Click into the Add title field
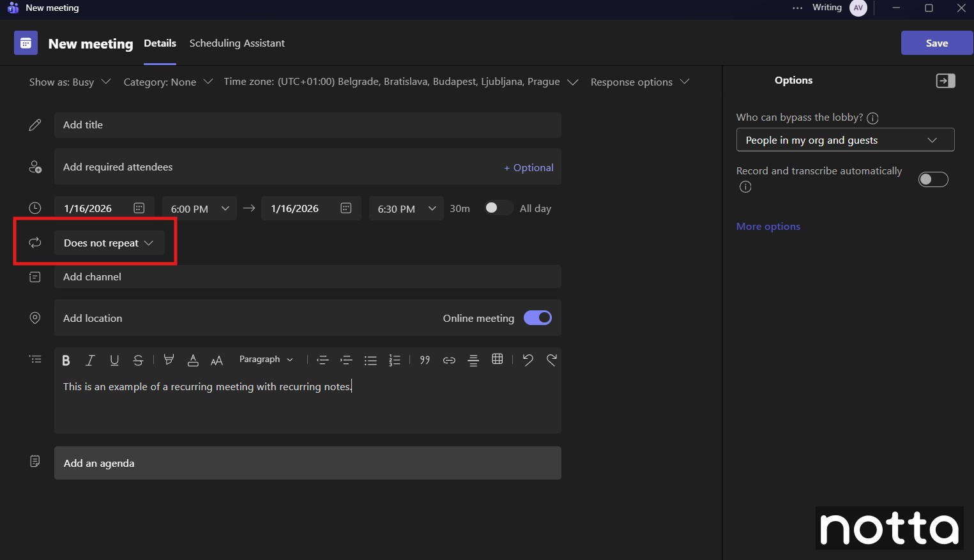974x560 pixels. [308, 125]
